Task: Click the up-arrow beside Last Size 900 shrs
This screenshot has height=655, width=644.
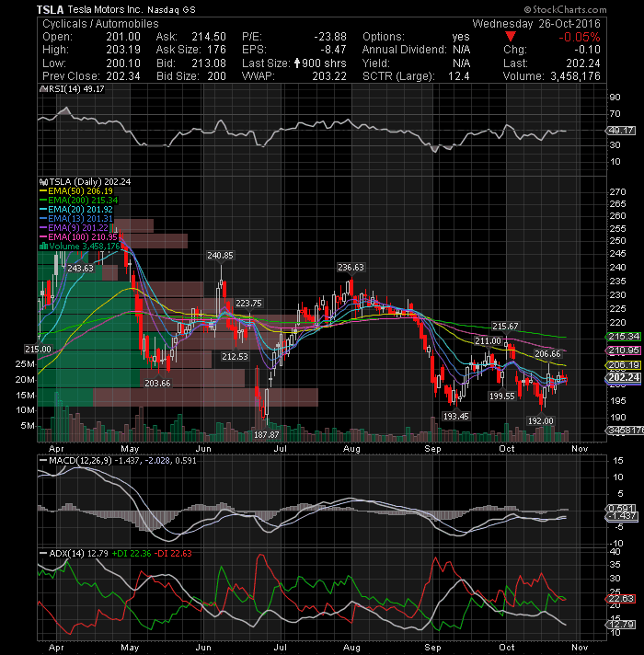Action: (x=297, y=63)
